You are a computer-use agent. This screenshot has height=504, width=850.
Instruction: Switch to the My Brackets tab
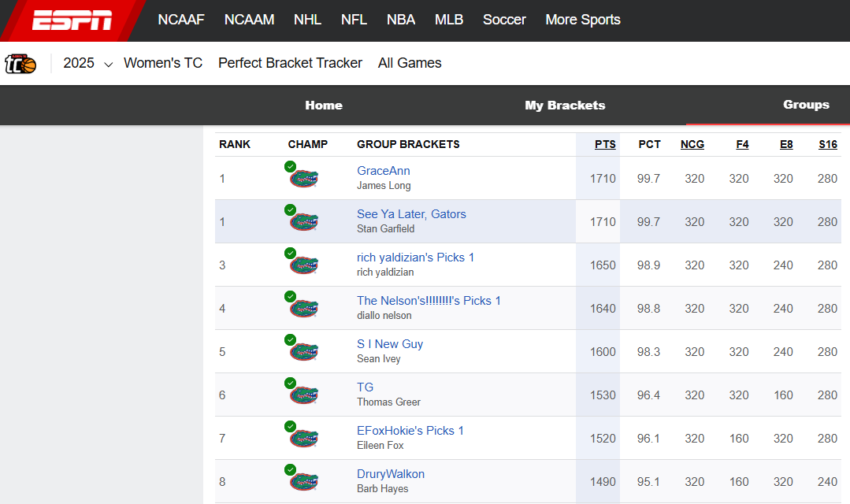click(x=565, y=106)
